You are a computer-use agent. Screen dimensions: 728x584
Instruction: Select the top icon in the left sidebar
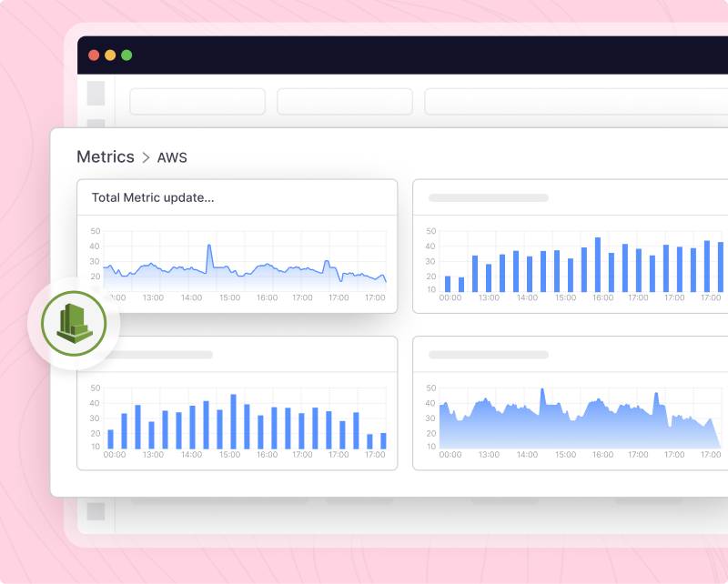[x=95, y=92]
